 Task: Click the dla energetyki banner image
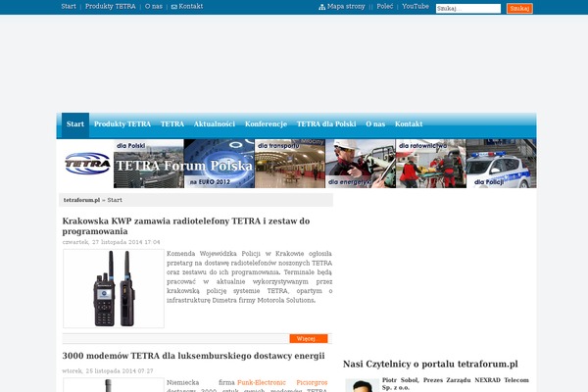[x=361, y=164]
